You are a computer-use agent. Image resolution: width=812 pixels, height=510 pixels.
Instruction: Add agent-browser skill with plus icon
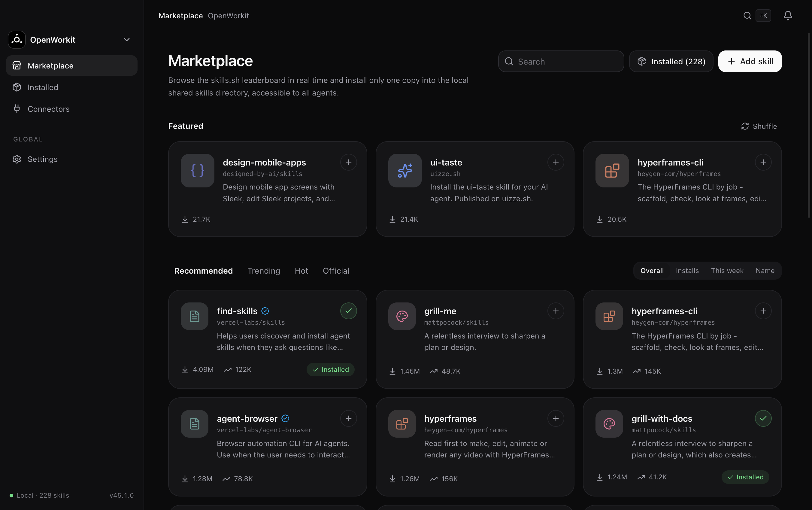click(348, 419)
